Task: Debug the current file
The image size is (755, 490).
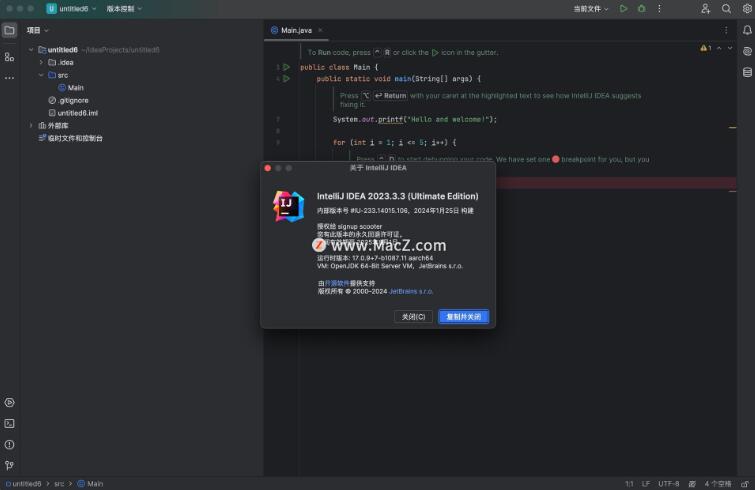Action: pos(642,9)
